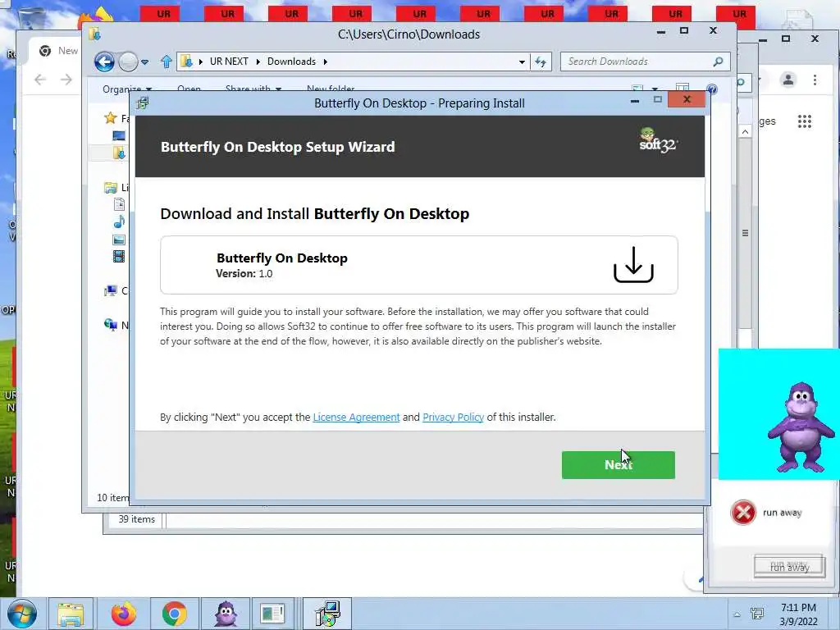Select the Desktop icon under Favorites
The width and height of the screenshot is (840, 630).
(x=119, y=135)
